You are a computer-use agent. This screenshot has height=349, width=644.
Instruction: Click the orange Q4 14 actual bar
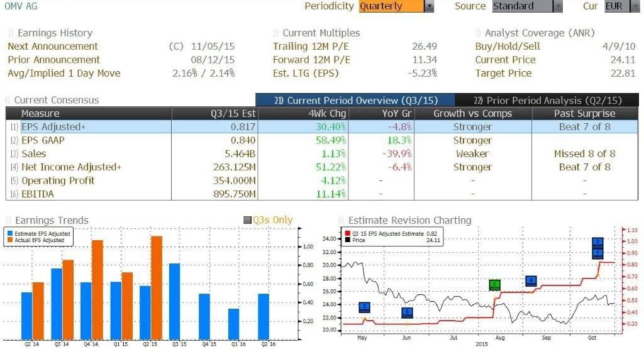coord(97,290)
